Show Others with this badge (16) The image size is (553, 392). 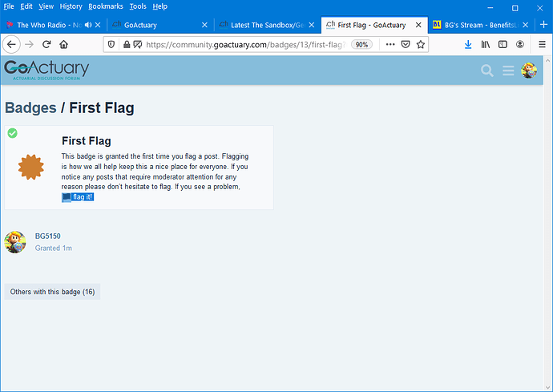[x=52, y=292]
